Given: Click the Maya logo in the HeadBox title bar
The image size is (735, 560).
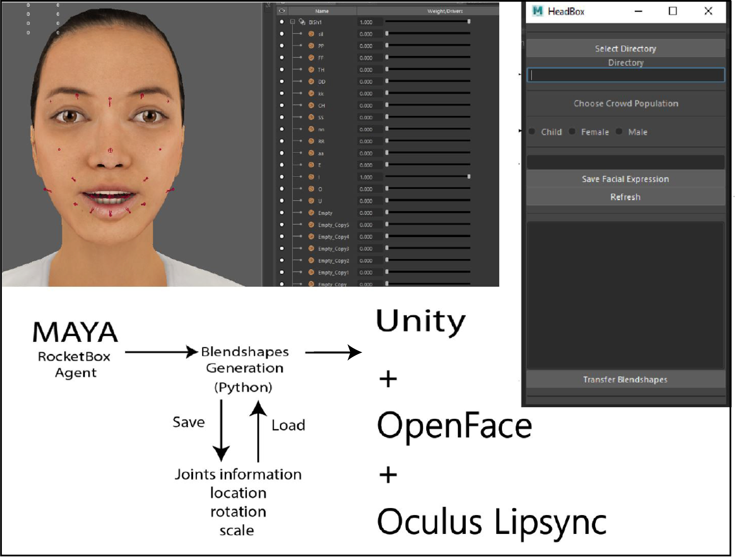Looking at the screenshot, I should tap(538, 11).
